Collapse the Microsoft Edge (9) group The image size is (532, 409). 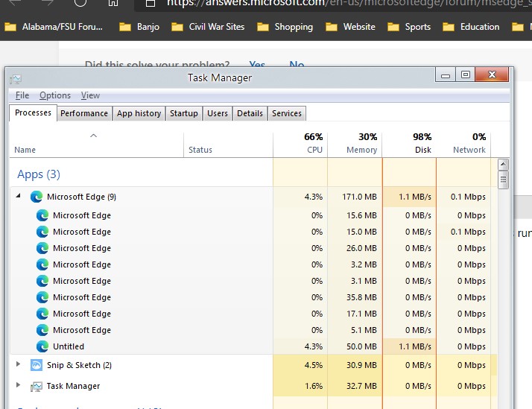(19, 196)
